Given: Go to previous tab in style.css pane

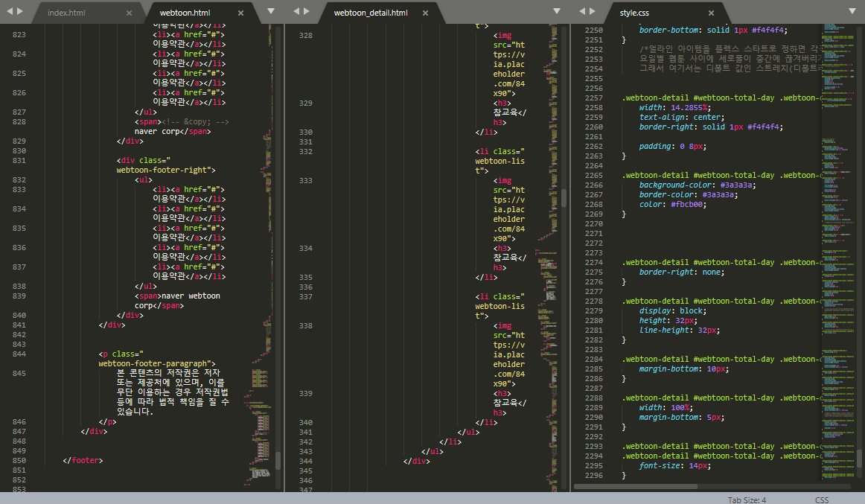Looking at the screenshot, I should [x=582, y=11].
